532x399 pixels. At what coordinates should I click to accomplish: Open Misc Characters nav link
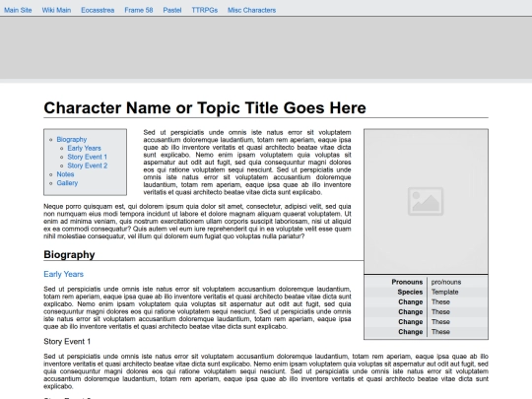(x=252, y=10)
